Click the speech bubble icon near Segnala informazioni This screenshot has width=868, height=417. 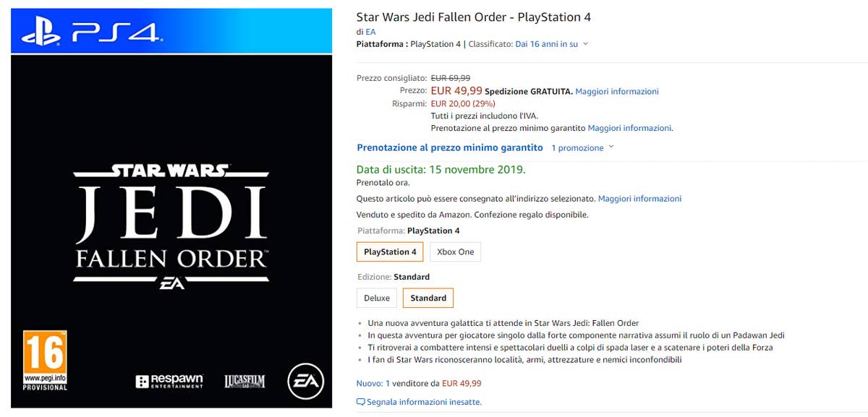tap(360, 402)
